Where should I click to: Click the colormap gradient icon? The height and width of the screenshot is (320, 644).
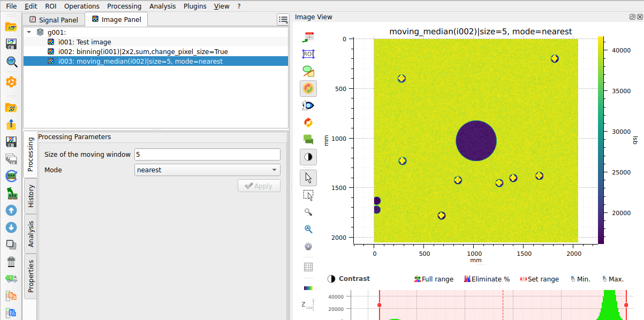308,288
